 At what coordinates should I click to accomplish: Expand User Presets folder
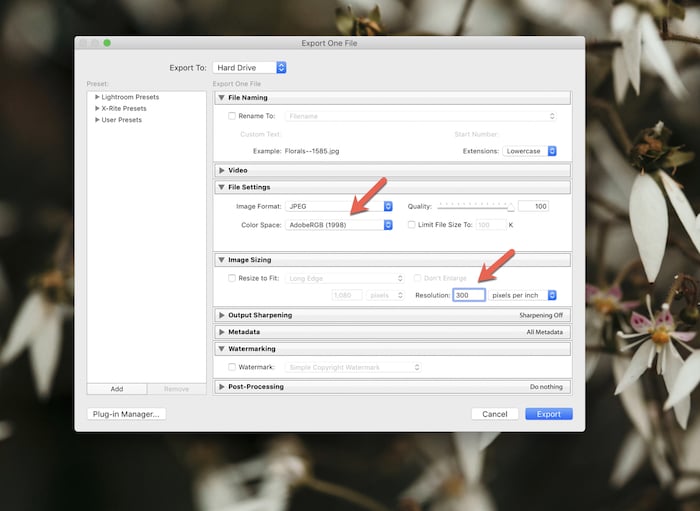point(97,120)
